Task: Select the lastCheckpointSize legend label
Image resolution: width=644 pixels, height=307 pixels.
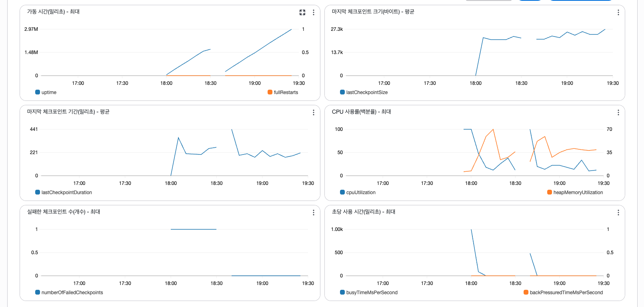Action: tap(367, 92)
